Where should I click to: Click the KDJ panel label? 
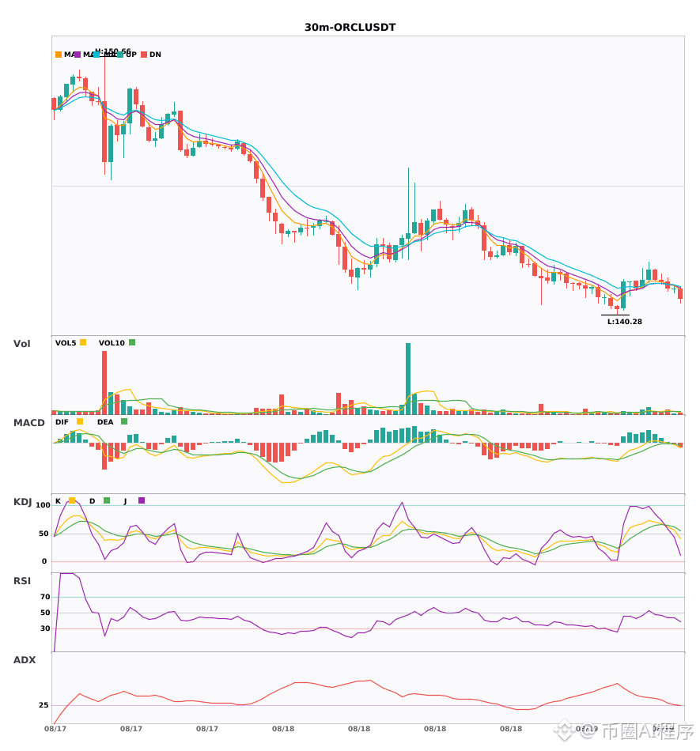click(x=22, y=502)
